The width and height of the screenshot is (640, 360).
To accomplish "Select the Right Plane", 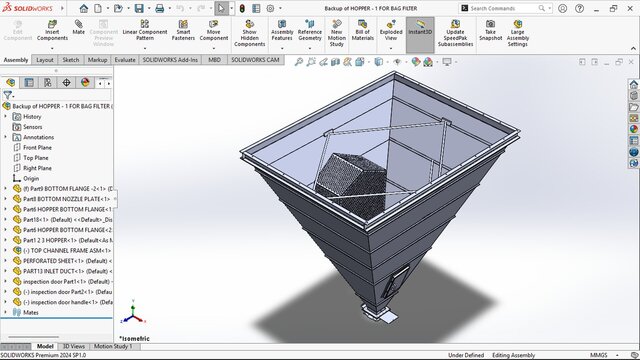I will coord(37,168).
